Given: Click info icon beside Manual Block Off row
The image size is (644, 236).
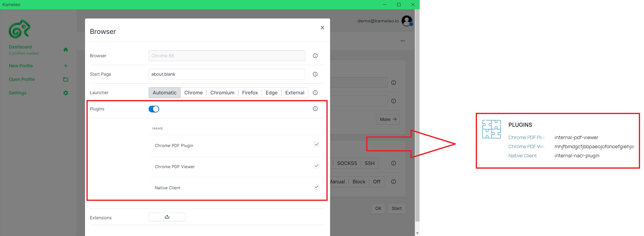Looking at the screenshot, I should (393, 182).
